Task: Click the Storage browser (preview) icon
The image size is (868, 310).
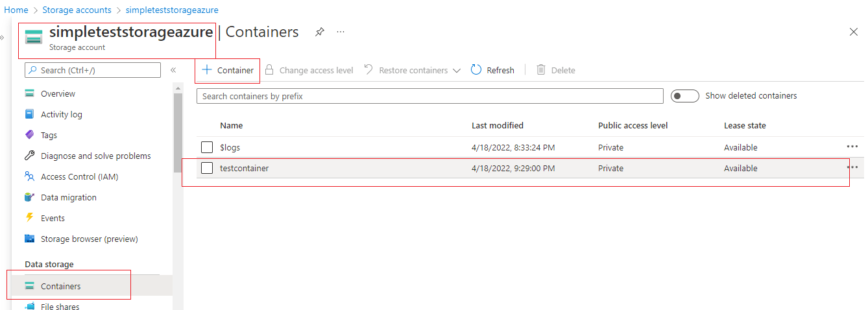Action: [29, 239]
